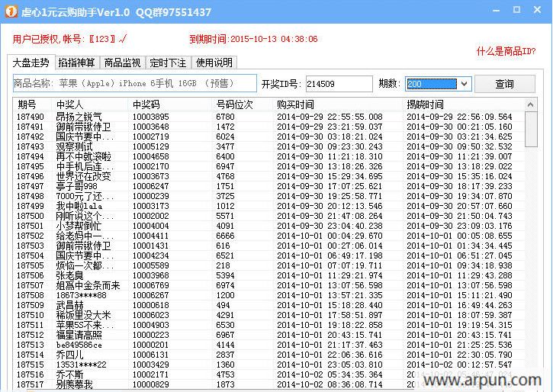Minimize the 云购助手 window
Image resolution: width=553 pixels, height=392 pixels.
(x=497, y=10)
